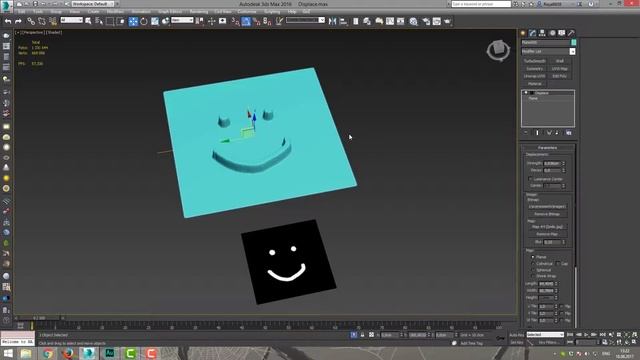The width and height of the screenshot is (640, 360).
Task: Open the Create command panel tab
Action: pyautogui.click(x=523, y=33)
